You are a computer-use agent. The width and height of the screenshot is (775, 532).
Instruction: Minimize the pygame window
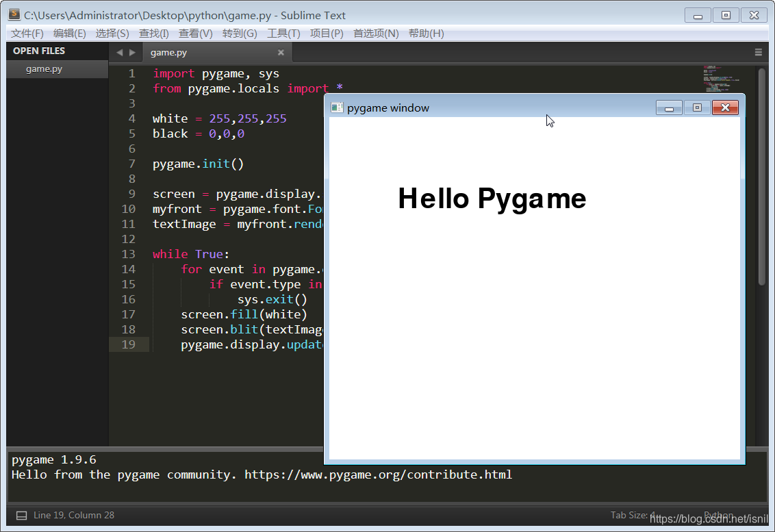click(x=670, y=107)
